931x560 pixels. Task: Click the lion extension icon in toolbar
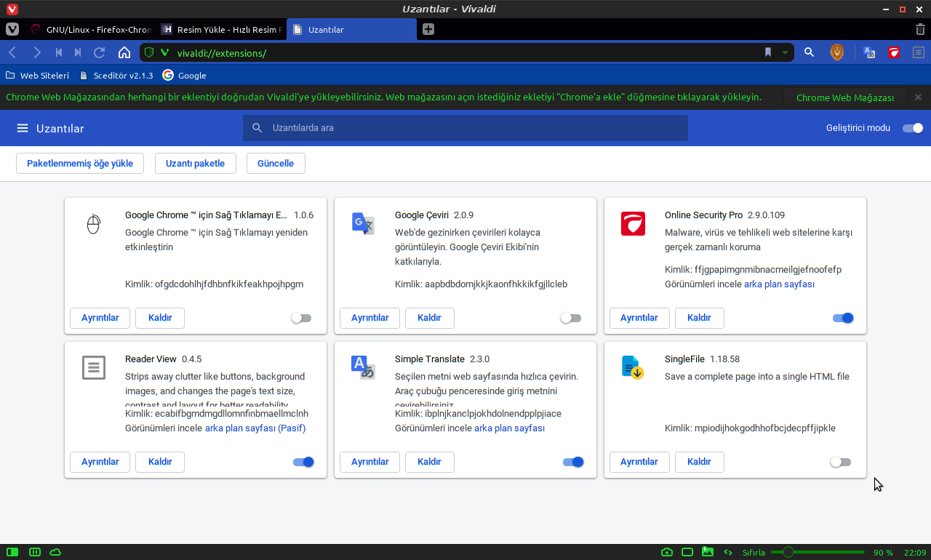click(x=837, y=52)
